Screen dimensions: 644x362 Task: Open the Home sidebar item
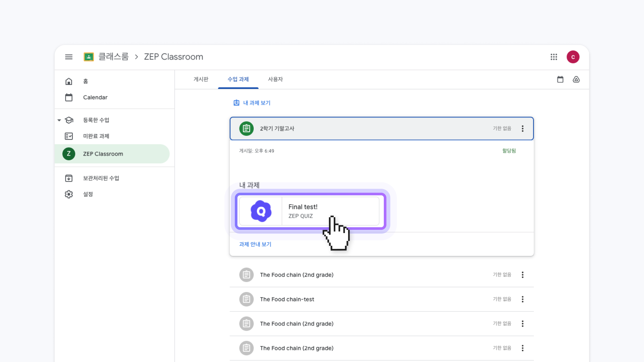tap(85, 81)
